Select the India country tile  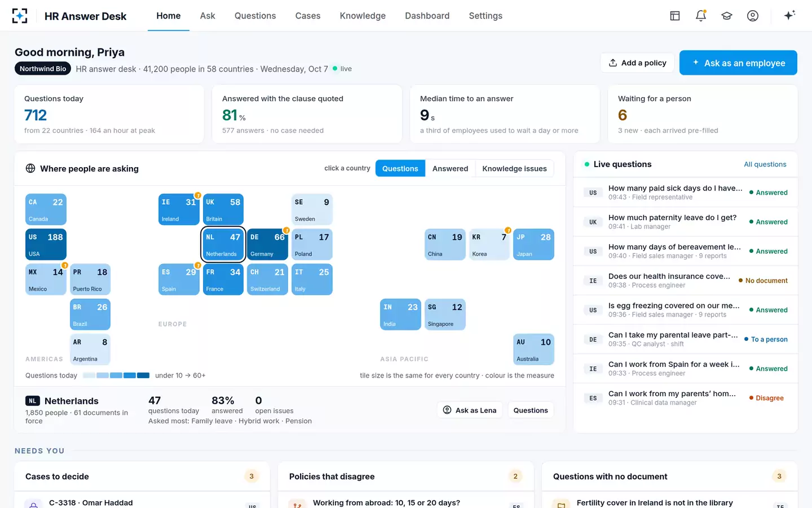click(400, 314)
